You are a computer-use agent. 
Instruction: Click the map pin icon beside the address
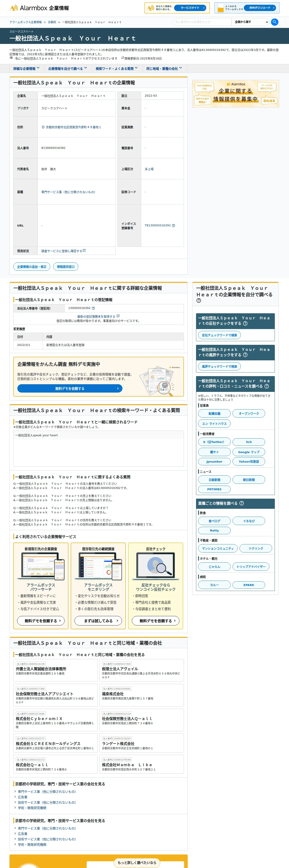[x=43, y=127]
